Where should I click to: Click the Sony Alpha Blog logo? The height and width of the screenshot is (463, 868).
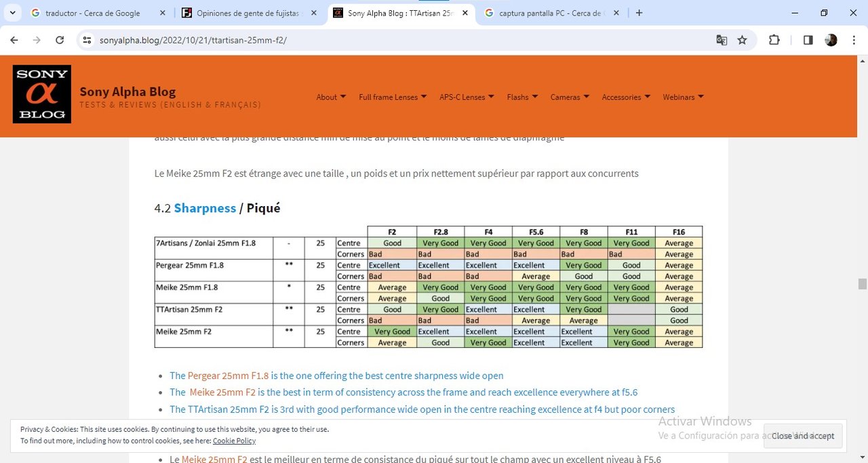tap(42, 94)
